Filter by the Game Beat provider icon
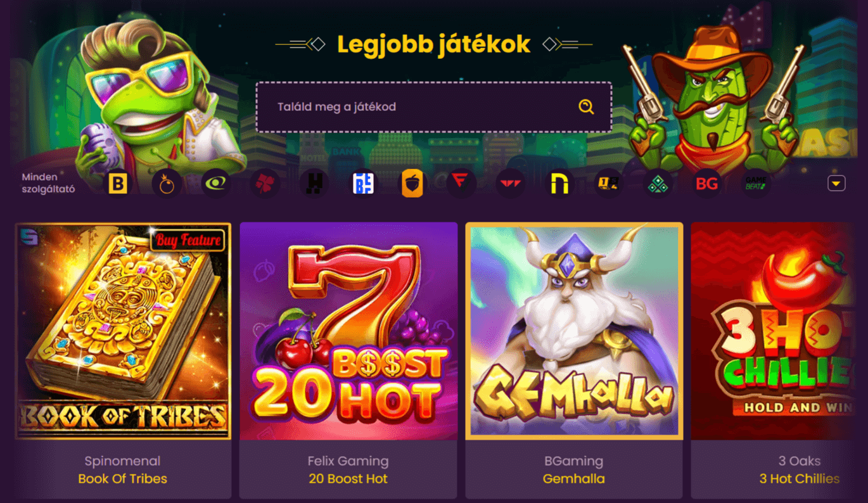 tap(755, 184)
